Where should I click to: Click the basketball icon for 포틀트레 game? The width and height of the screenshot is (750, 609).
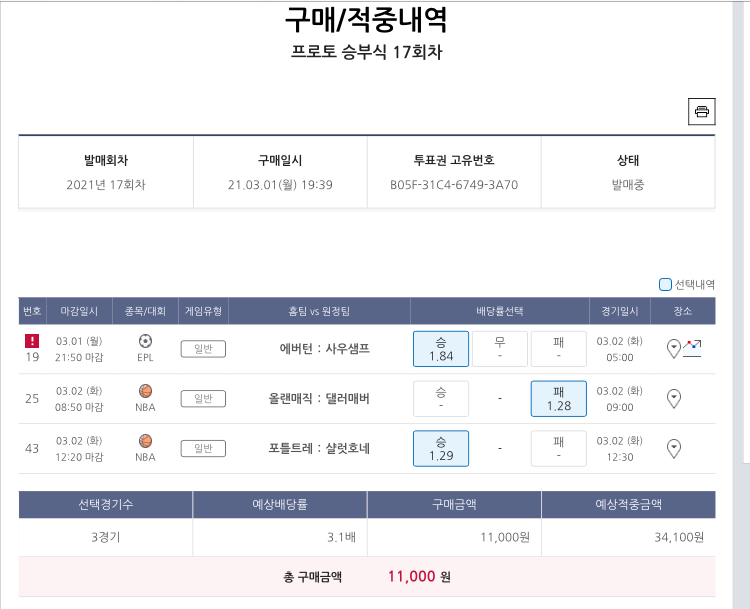click(145, 441)
